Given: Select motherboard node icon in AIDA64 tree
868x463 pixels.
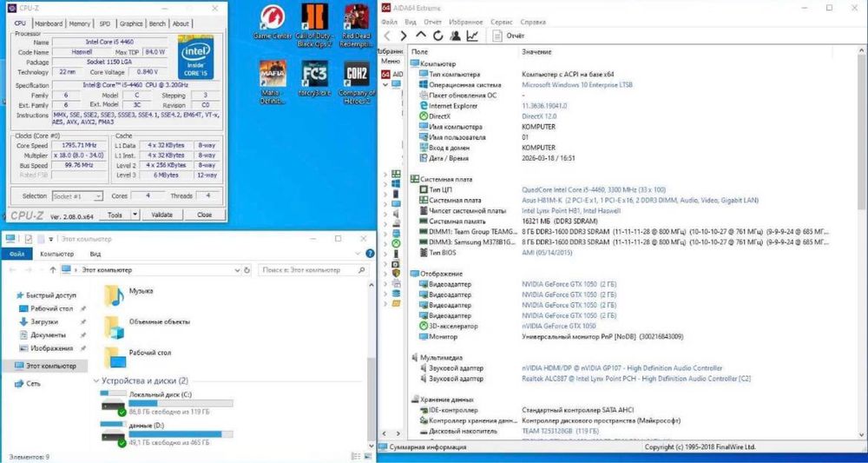Looking at the screenshot, I should [396, 174].
